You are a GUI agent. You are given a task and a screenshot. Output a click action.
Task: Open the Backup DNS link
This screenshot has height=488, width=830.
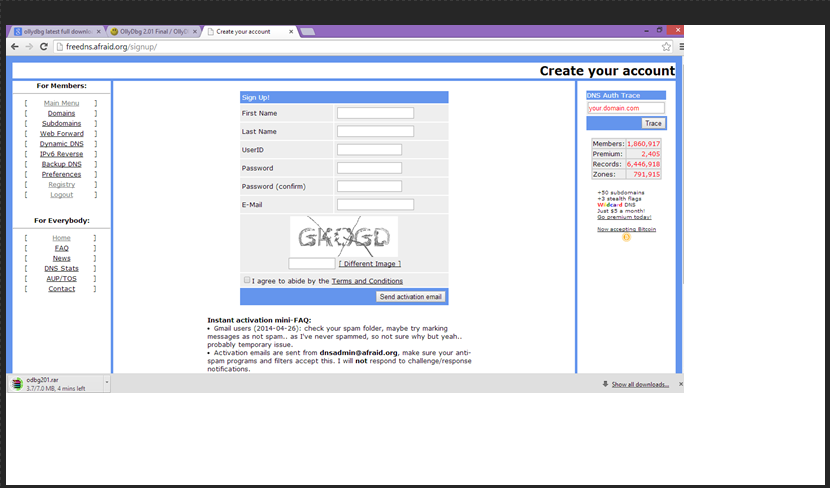click(x=61, y=164)
